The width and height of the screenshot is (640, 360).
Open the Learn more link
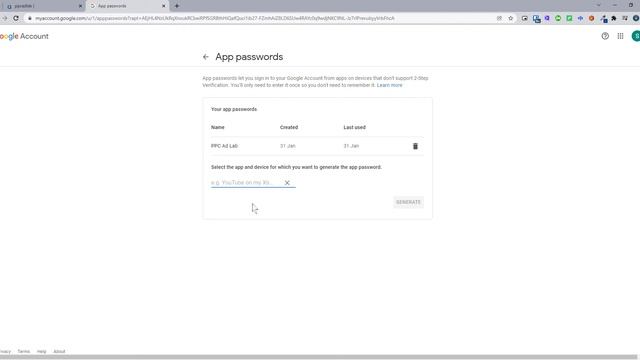pyautogui.click(x=389, y=85)
